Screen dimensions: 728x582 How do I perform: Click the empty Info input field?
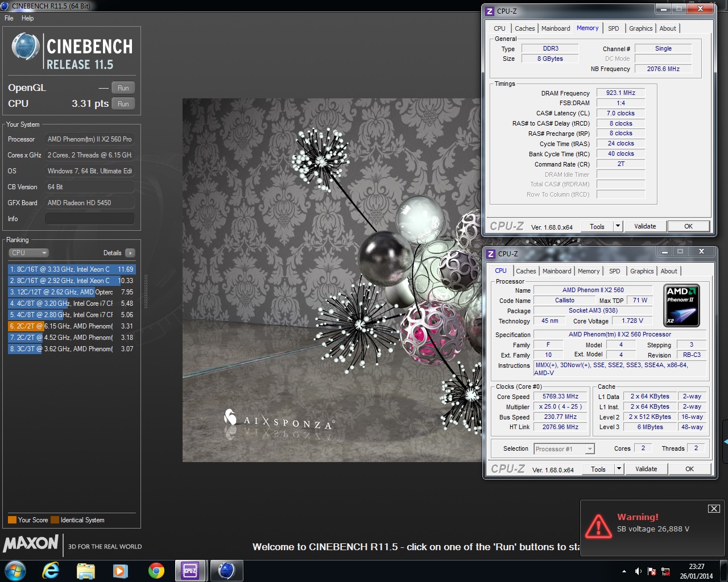coord(89,219)
